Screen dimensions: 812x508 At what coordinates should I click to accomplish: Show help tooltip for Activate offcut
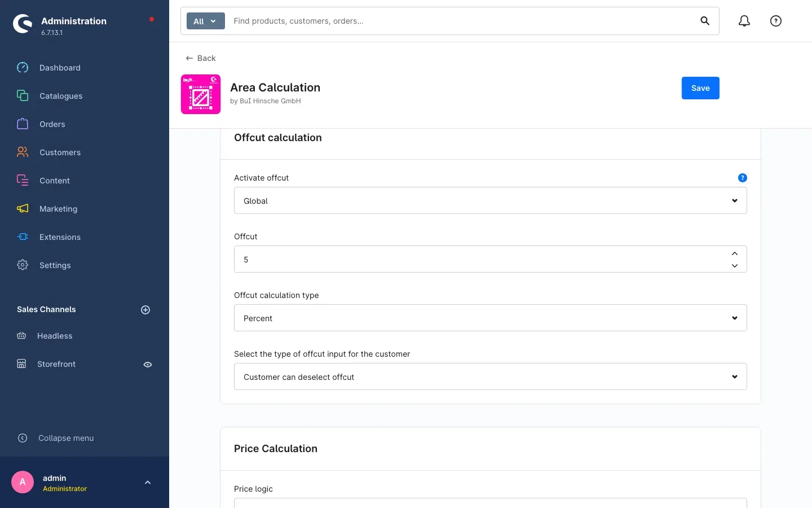[743, 178]
